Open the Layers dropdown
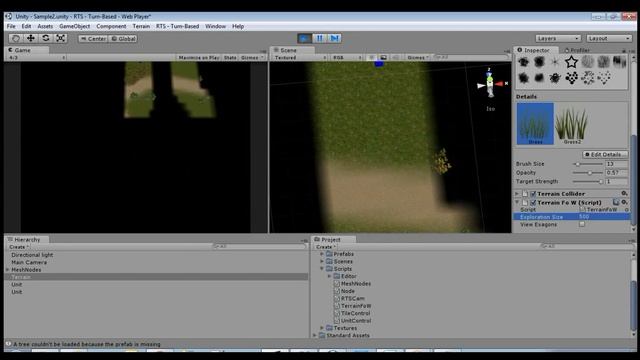Image resolution: width=640 pixels, height=360 pixels. (x=558, y=38)
